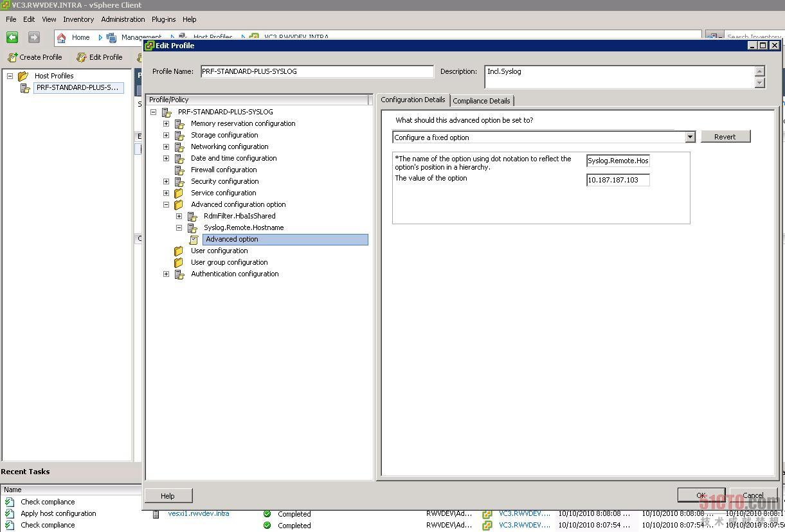This screenshot has width=785, height=532.
Task: Click the Profile/Policy column header
Action: coord(257,100)
